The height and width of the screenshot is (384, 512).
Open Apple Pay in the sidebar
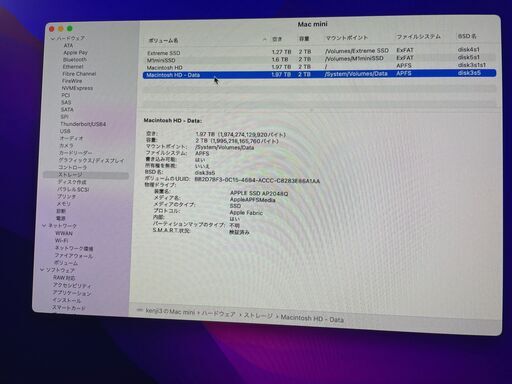(75, 52)
